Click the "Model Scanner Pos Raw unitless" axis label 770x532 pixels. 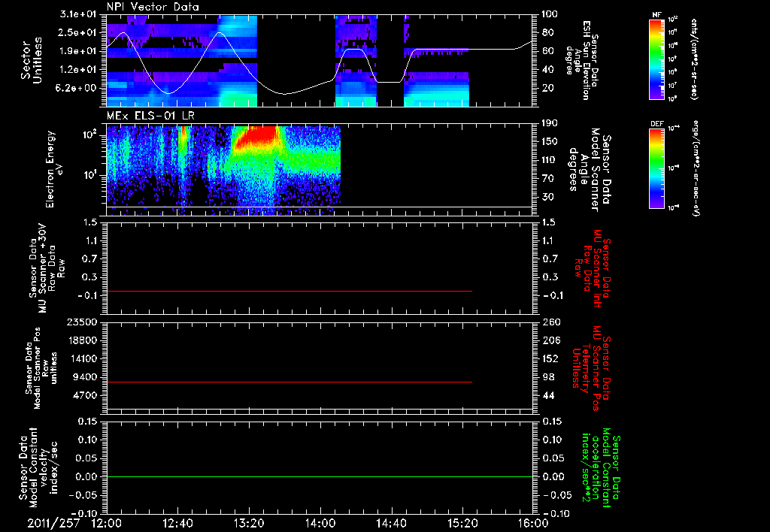pos(41,368)
